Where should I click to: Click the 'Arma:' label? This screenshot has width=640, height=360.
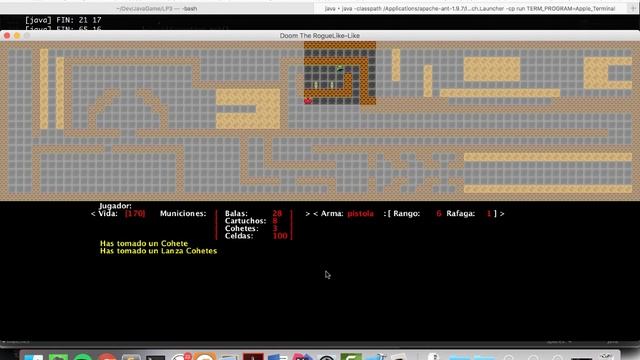point(332,213)
